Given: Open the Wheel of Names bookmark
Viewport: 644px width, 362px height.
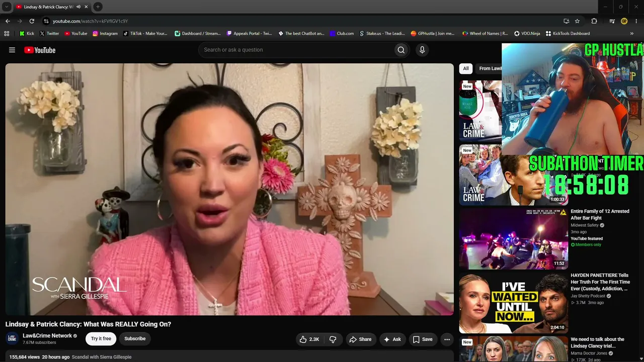Looking at the screenshot, I should tap(485, 34).
